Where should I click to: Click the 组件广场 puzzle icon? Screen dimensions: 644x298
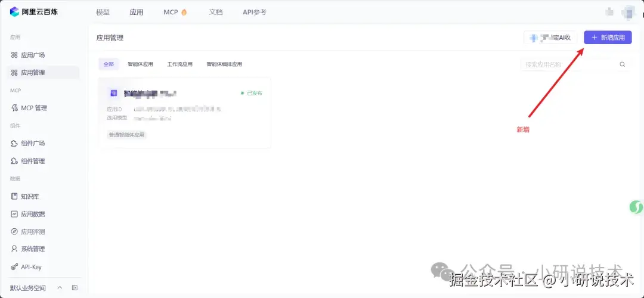[14, 143]
